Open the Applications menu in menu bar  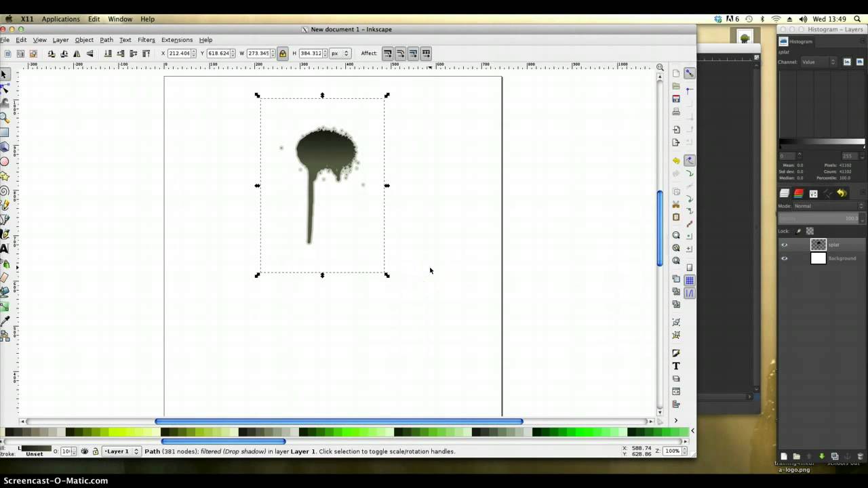coord(61,19)
